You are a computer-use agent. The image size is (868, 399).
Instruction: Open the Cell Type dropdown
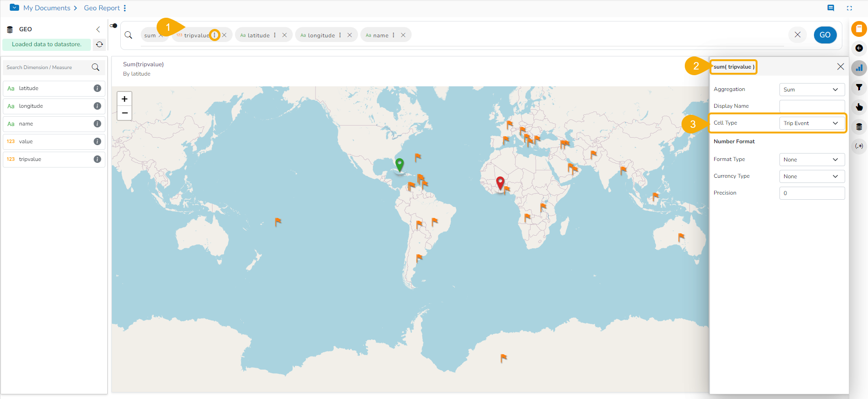(x=812, y=123)
